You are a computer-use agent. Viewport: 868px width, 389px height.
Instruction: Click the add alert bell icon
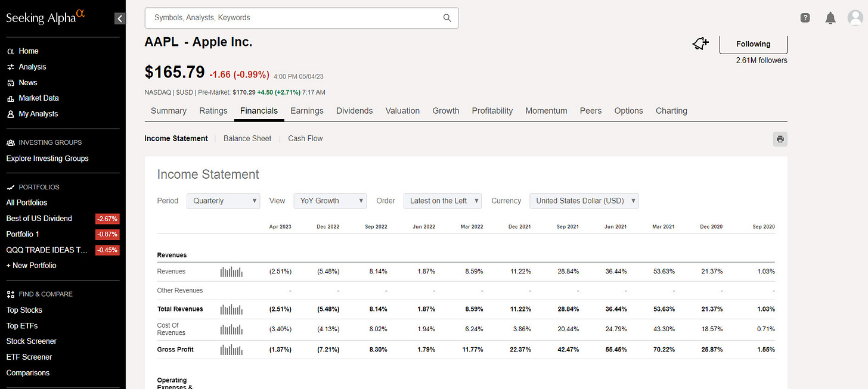(700, 43)
